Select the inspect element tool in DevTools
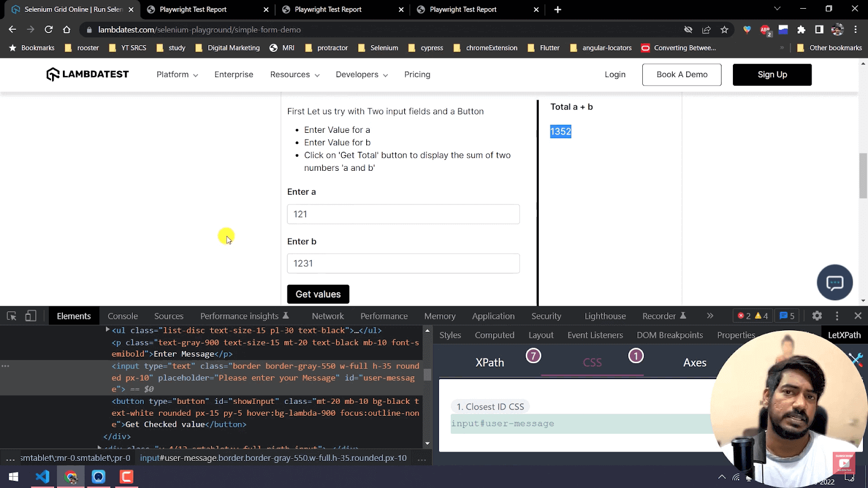Image resolution: width=868 pixels, height=488 pixels. (10, 316)
